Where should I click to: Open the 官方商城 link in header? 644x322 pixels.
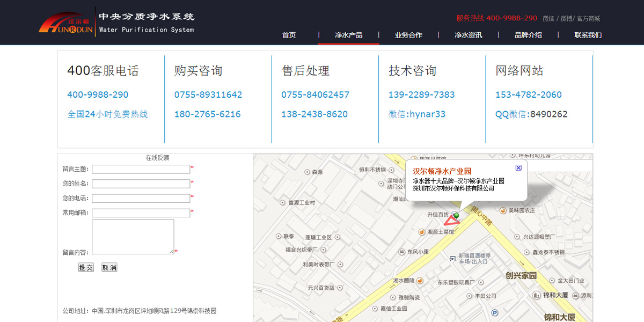click(x=588, y=18)
